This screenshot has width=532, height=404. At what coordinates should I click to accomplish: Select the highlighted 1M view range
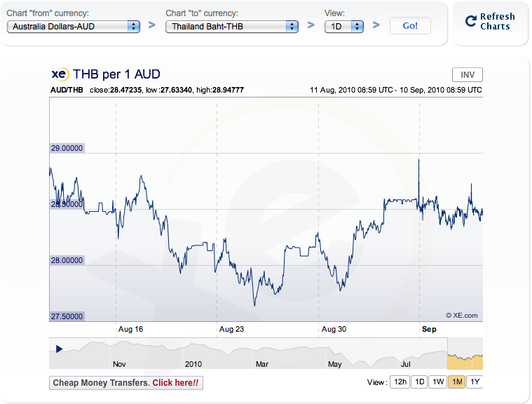(x=456, y=382)
